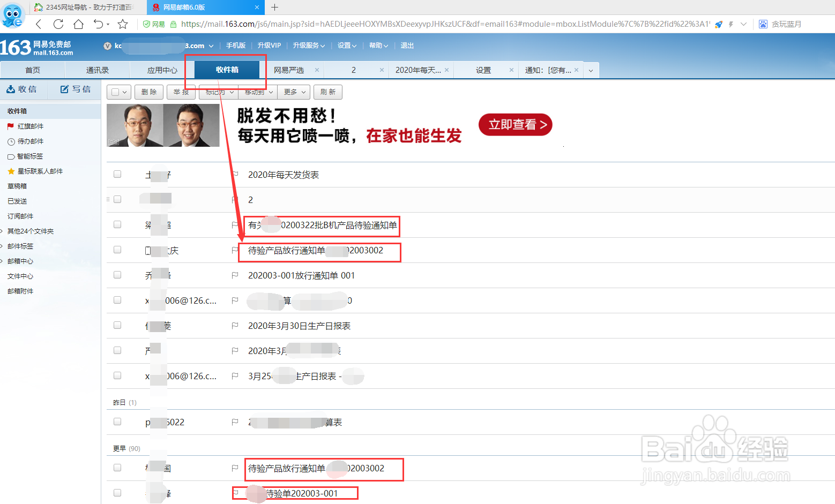
Task: Open the 网易严选 tab
Action: (289, 70)
